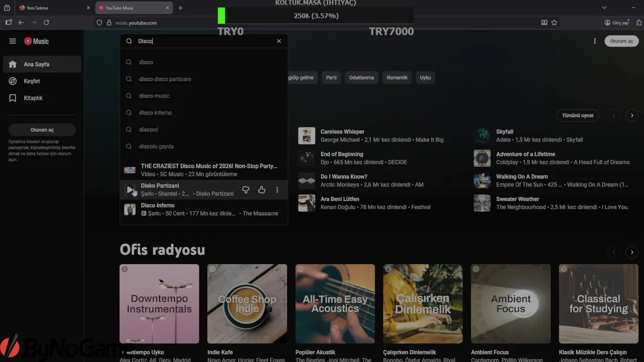Open the Çalışırken Dinlemelik playlist card
Screen dimensions: 644x362
(x=423, y=304)
